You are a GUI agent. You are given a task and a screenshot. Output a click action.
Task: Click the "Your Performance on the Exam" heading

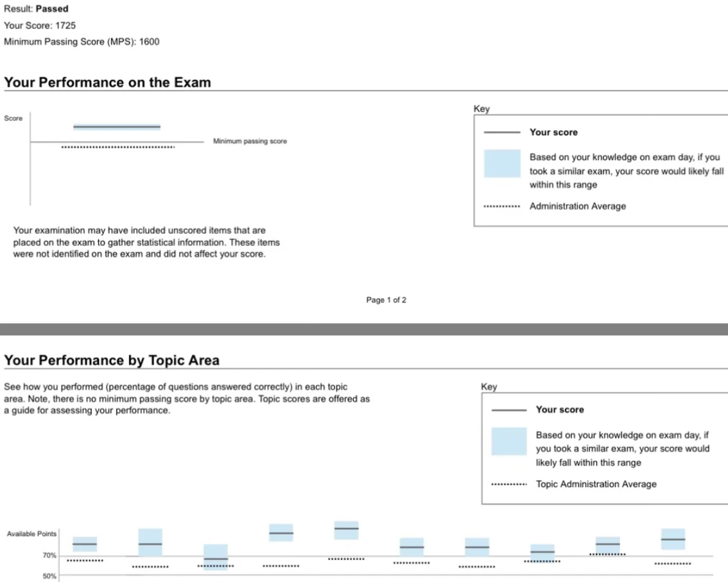click(107, 82)
